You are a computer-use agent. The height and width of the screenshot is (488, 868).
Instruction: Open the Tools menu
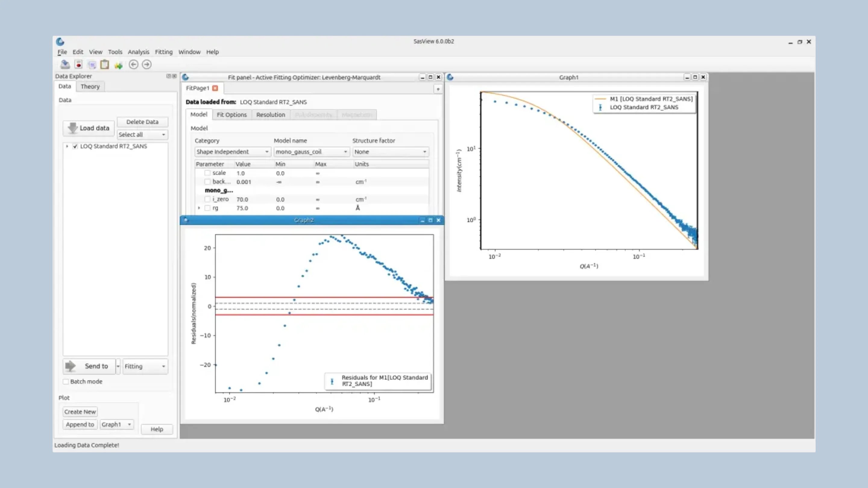pyautogui.click(x=115, y=52)
